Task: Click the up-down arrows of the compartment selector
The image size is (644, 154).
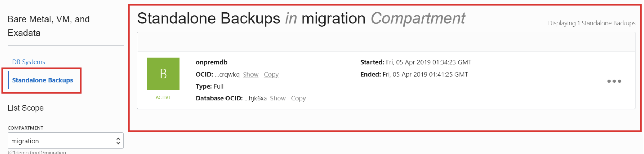Action: tap(118, 141)
